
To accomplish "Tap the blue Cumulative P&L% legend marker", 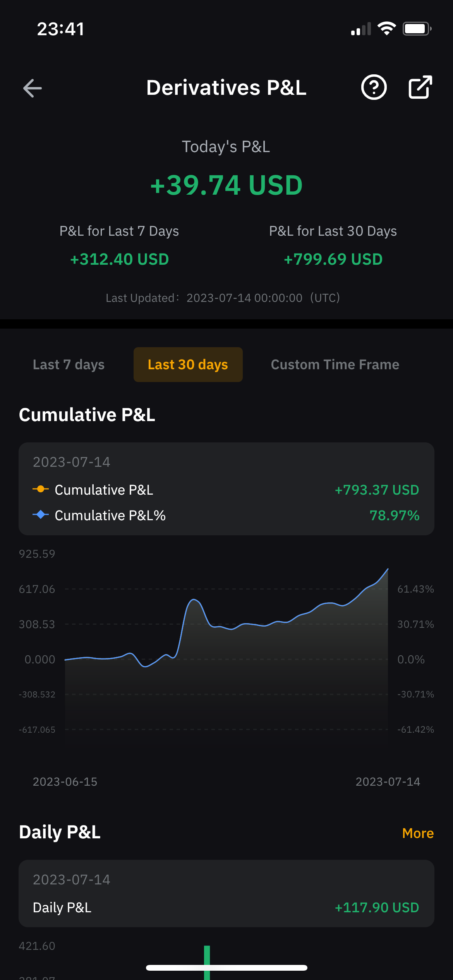I will click(x=41, y=515).
